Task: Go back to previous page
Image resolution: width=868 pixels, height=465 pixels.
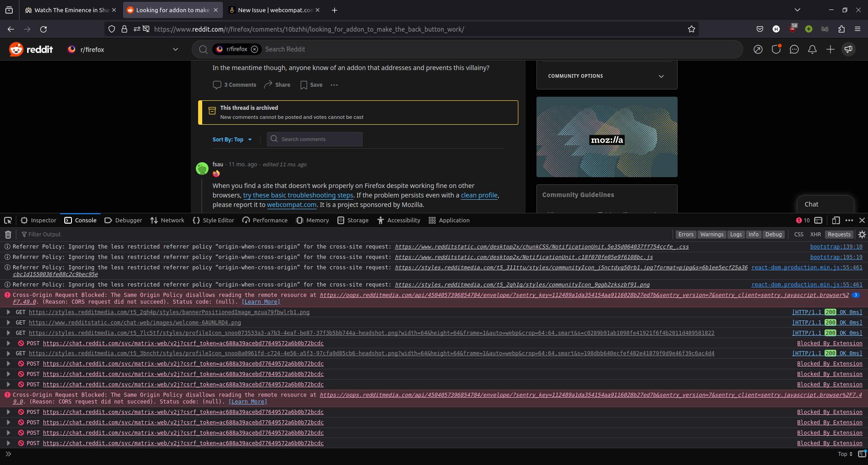Action: 11,29
